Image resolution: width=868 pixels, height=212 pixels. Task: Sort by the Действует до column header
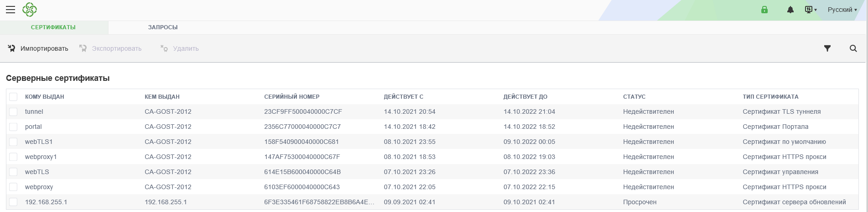pos(525,97)
